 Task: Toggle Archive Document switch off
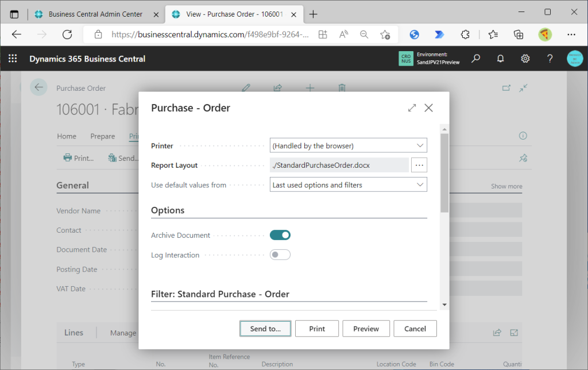click(x=280, y=235)
